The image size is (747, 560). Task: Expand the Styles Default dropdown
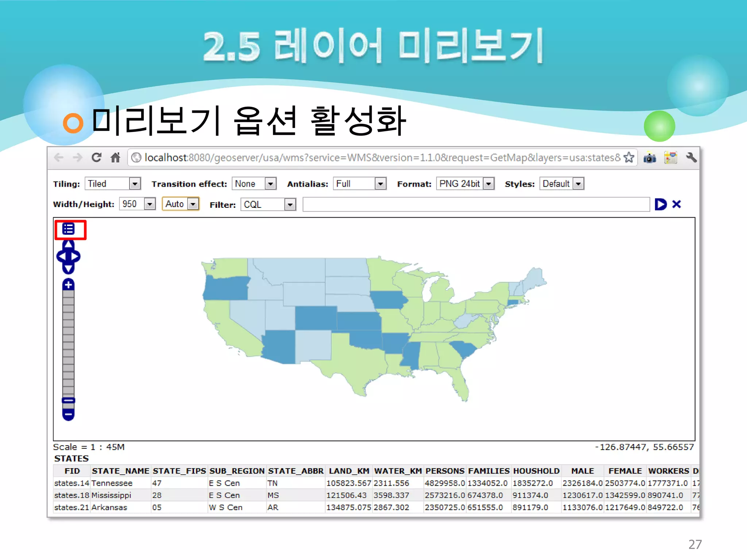(x=578, y=184)
